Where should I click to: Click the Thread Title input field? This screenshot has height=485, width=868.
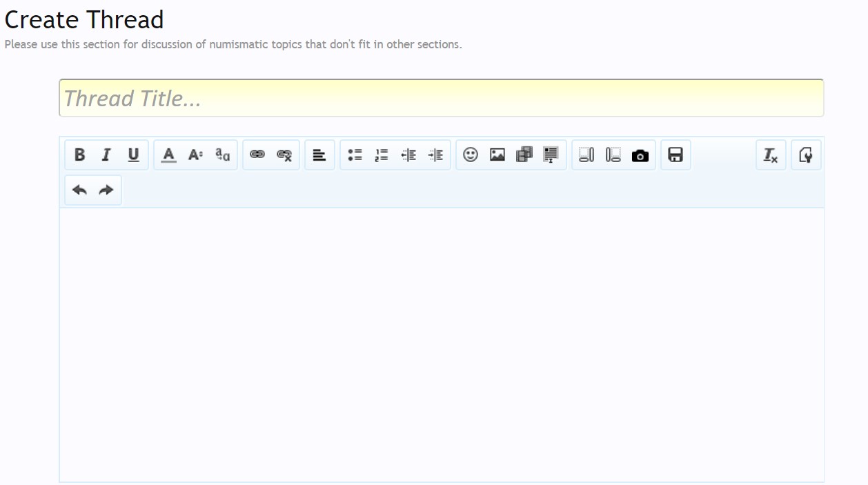click(x=441, y=99)
